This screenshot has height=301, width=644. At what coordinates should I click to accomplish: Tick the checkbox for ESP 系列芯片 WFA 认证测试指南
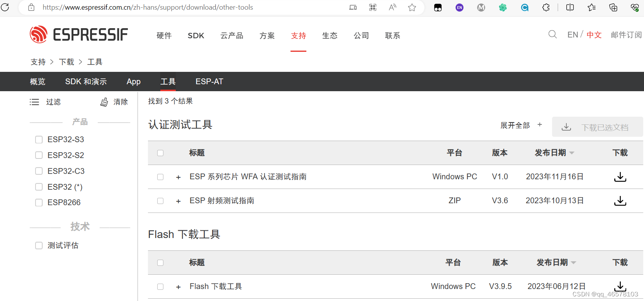(x=160, y=177)
